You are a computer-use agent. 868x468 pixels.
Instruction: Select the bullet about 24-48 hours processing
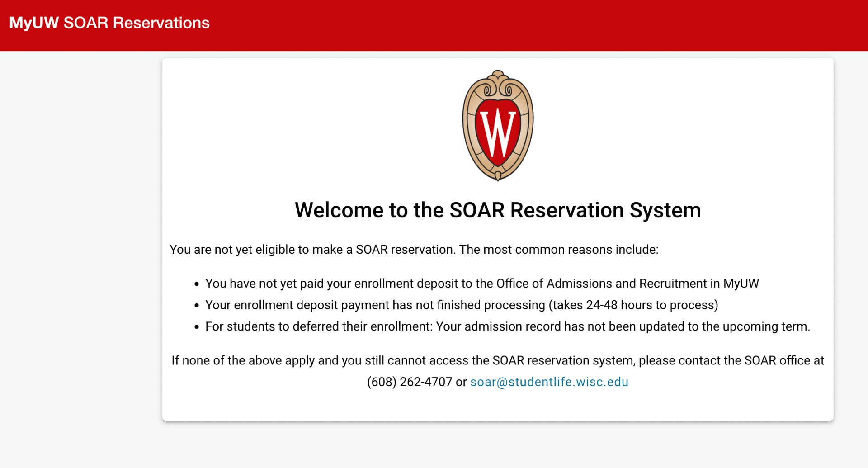pyautogui.click(x=462, y=305)
